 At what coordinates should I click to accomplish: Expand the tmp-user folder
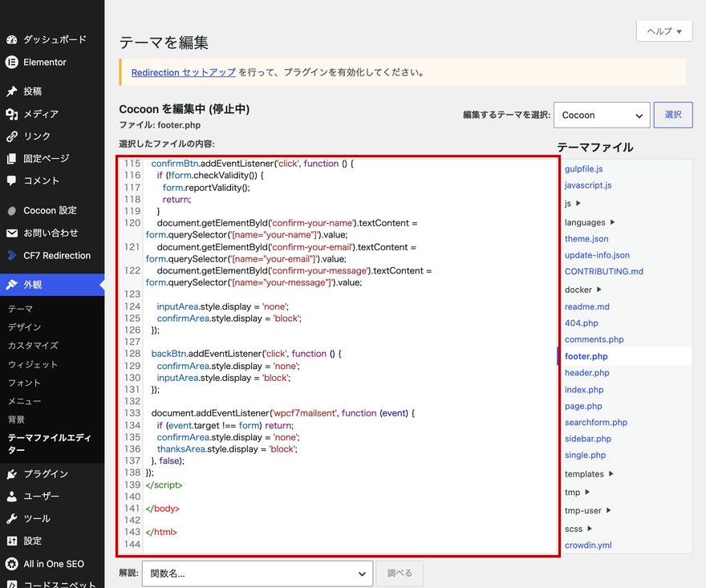coord(587,510)
